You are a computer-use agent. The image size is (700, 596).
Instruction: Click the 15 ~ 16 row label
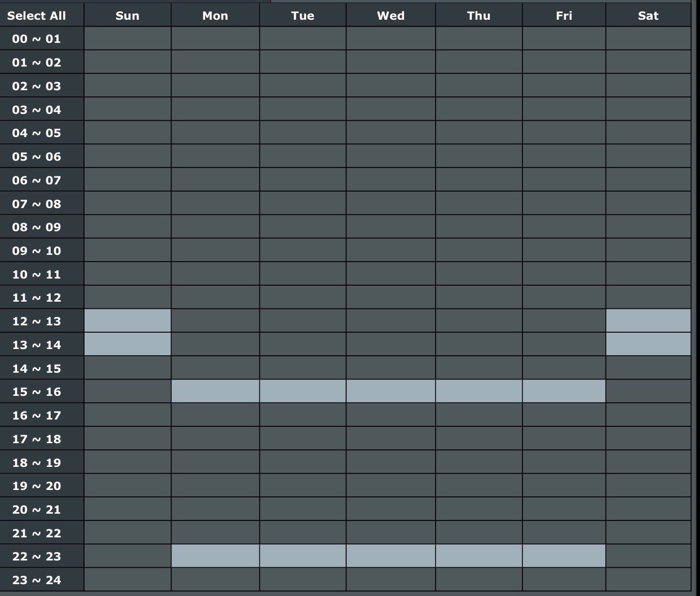[37, 392]
